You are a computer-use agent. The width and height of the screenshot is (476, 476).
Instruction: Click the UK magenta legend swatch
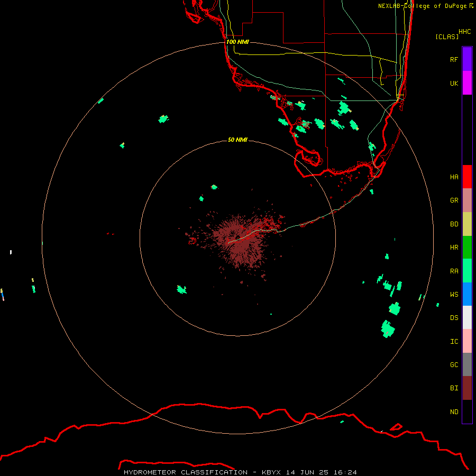[x=467, y=83]
